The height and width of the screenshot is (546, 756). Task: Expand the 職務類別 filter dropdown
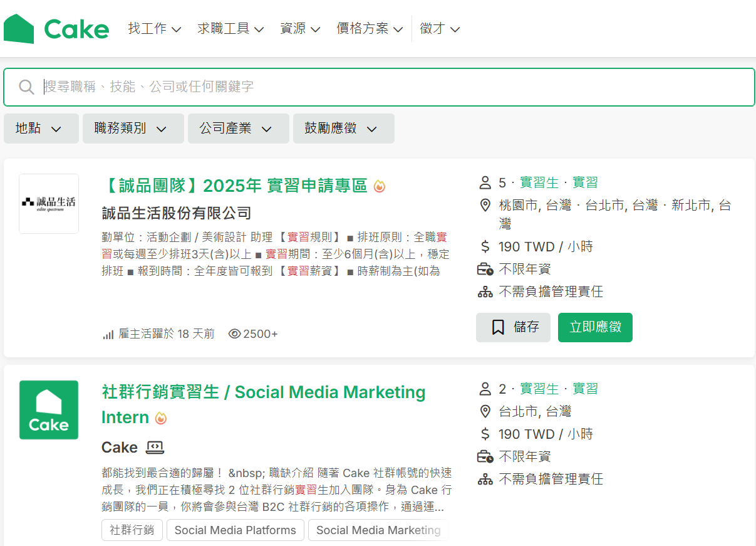click(133, 129)
